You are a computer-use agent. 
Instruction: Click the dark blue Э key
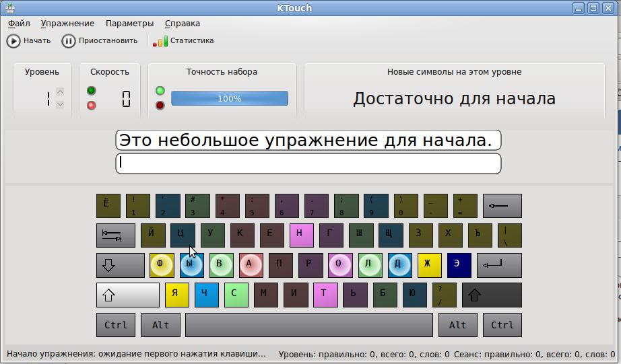point(459,265)
